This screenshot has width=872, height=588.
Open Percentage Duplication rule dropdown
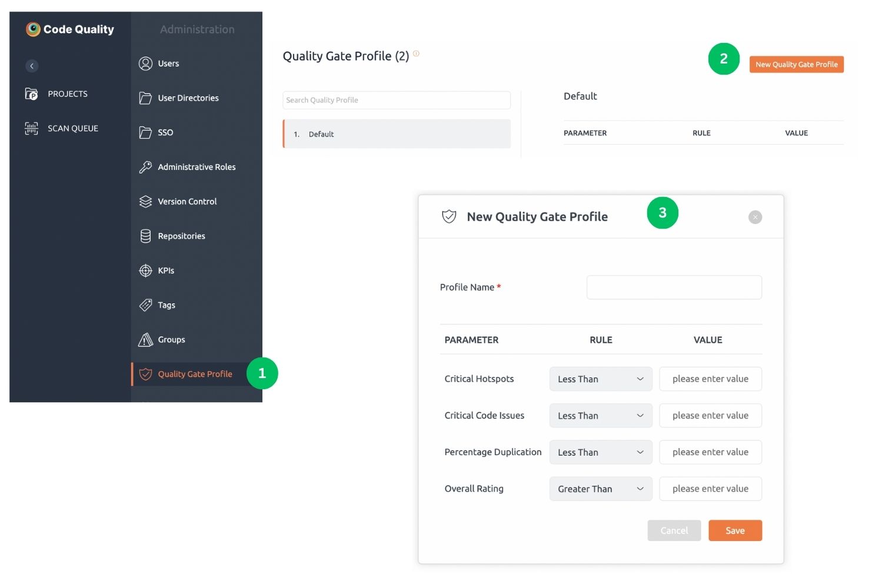[x=601, y=452]
